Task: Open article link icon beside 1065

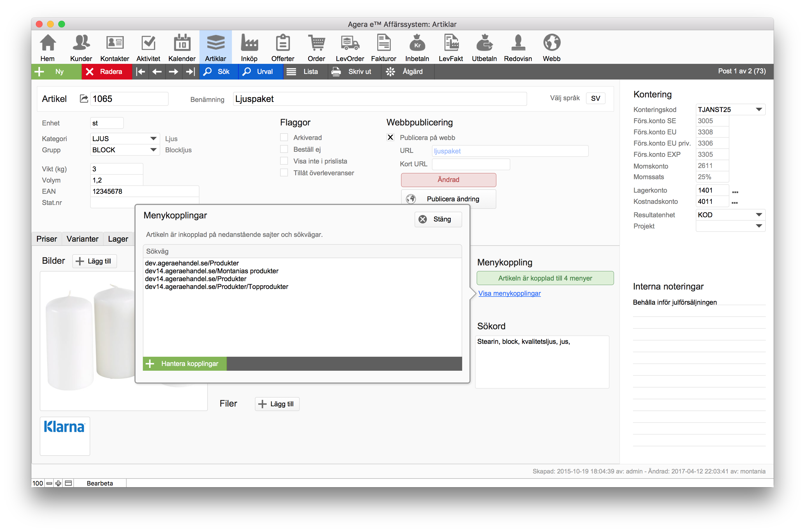Action: coord(83,99)
